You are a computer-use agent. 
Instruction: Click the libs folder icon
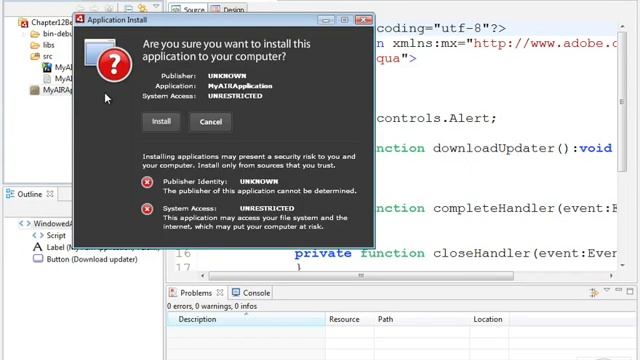(35, 45)
